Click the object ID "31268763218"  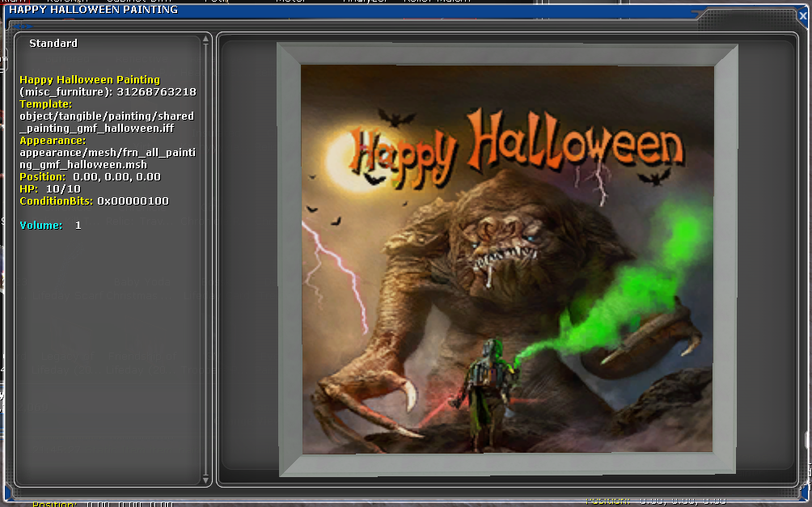tap(156, 91)
